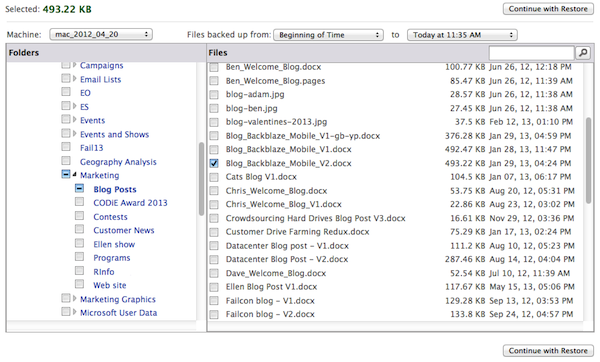The image size is (600, 362).
Task: Open the Customer News folder
Action: [124, 230]
